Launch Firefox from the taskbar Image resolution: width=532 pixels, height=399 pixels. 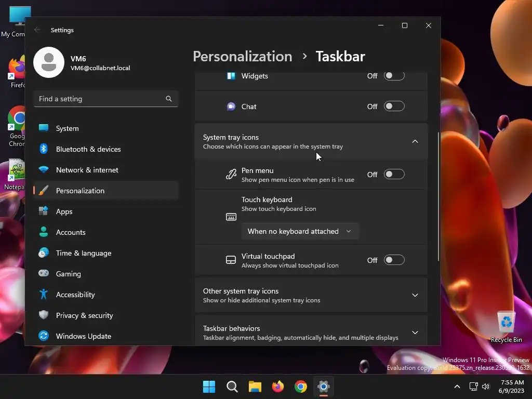tap(278, 387)
